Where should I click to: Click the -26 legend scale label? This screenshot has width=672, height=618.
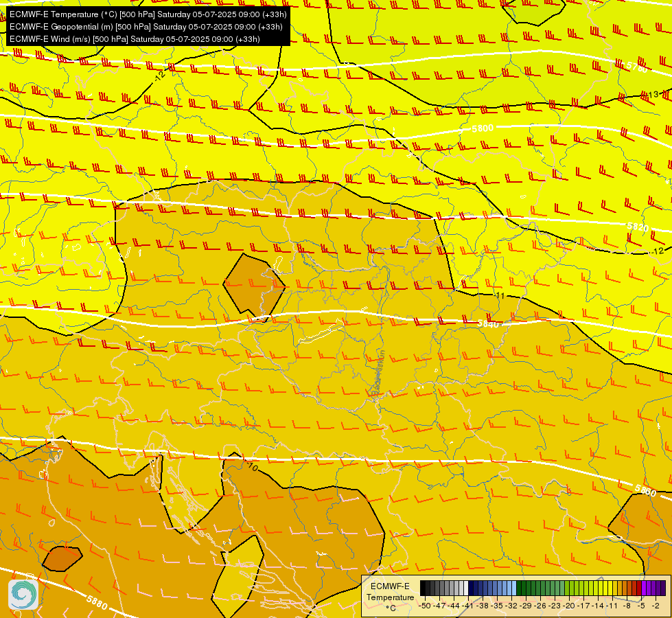(540, 606)
